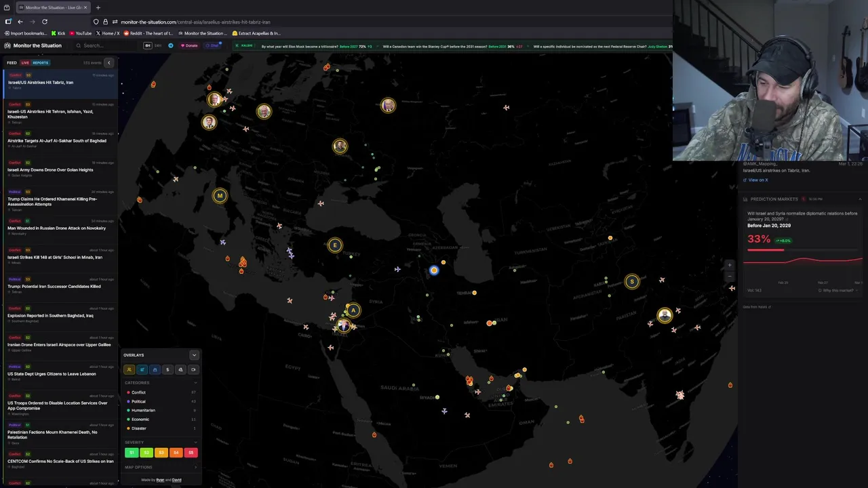Select the Monitor the Situation browser tab
This screenshot has width=868, height=488.
(52, 7)
